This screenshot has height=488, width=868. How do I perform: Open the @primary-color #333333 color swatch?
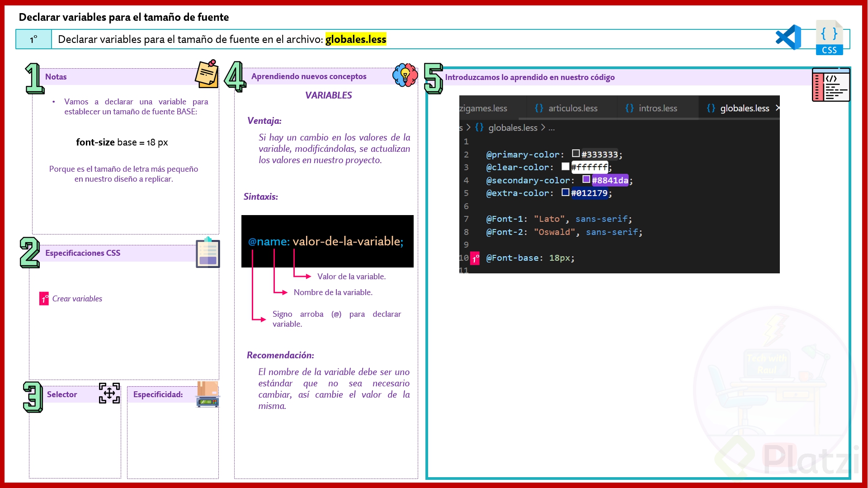[576, 154]
